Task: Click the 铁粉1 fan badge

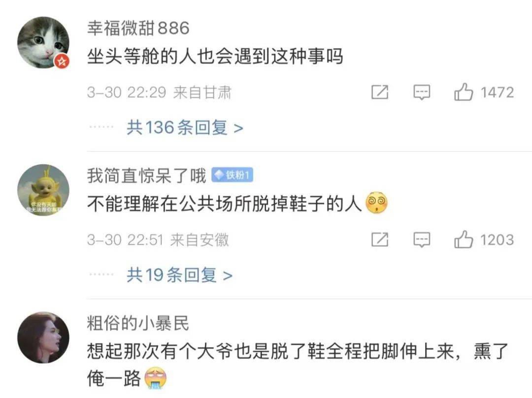Action: 233,175
